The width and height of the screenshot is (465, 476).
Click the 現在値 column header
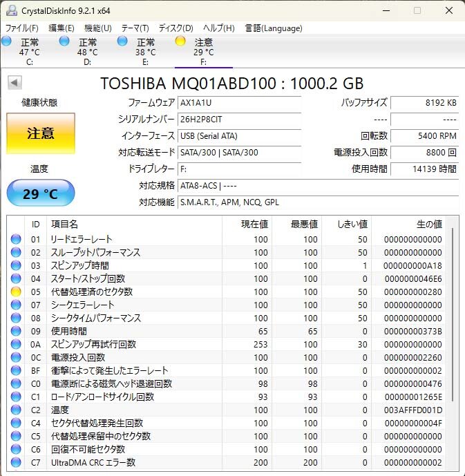click(x=247, y=224)
